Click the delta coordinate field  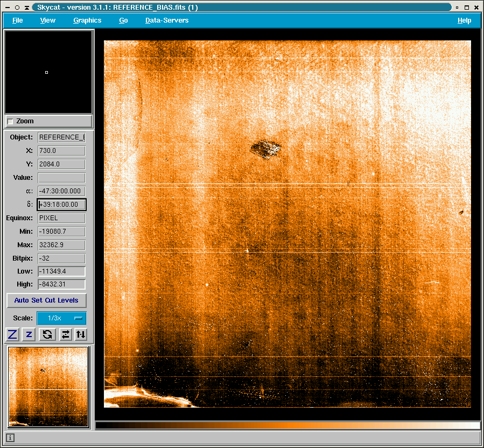(x=61, y=205)
